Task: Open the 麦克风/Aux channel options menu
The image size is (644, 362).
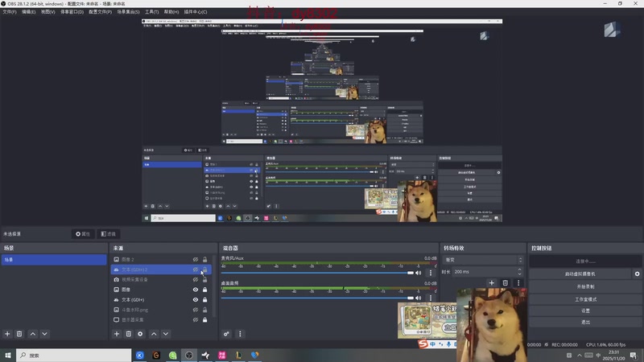Action: (x=431, y=273)
